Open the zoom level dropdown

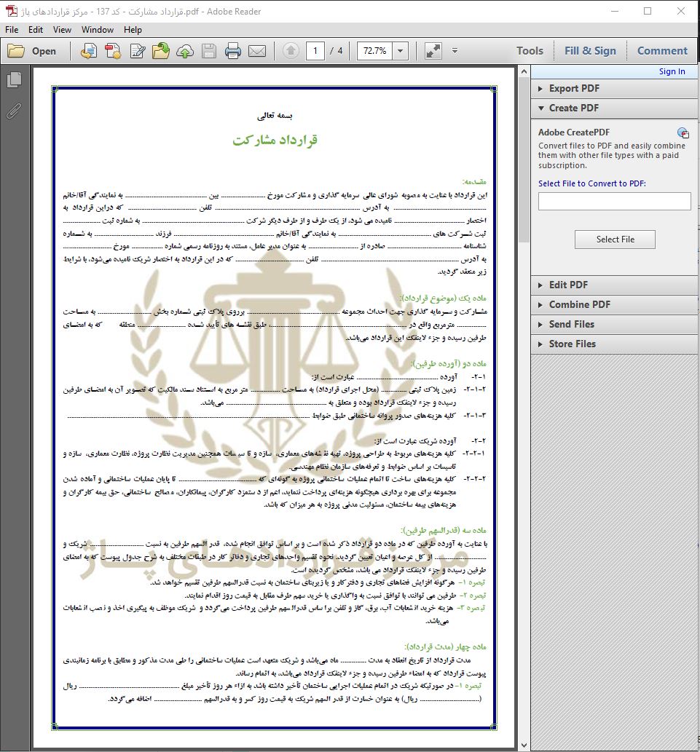(x=401, y=51)
